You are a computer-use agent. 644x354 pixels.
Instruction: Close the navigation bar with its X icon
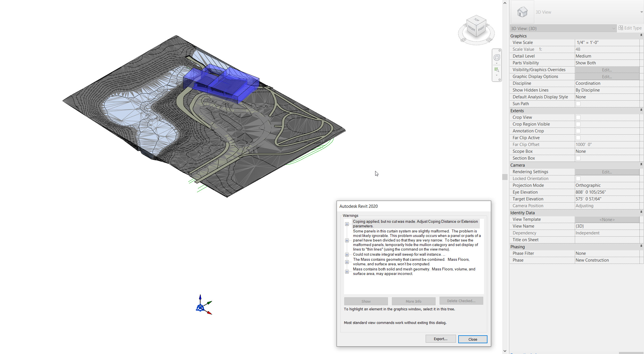click(x=500, y=50)
